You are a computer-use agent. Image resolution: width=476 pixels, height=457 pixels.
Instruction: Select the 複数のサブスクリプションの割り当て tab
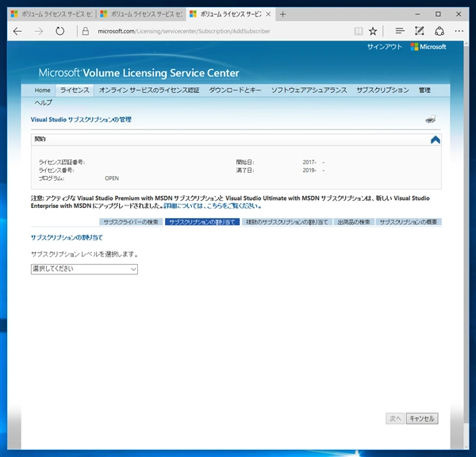[287, 222]
